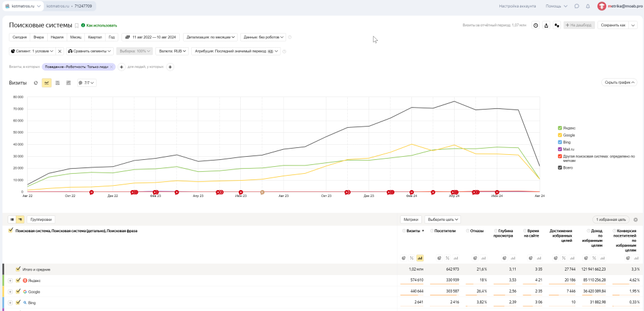This screenshot has height=311, width=644.
Task: Select the Квартал period tab
Action: coord(95,37)
